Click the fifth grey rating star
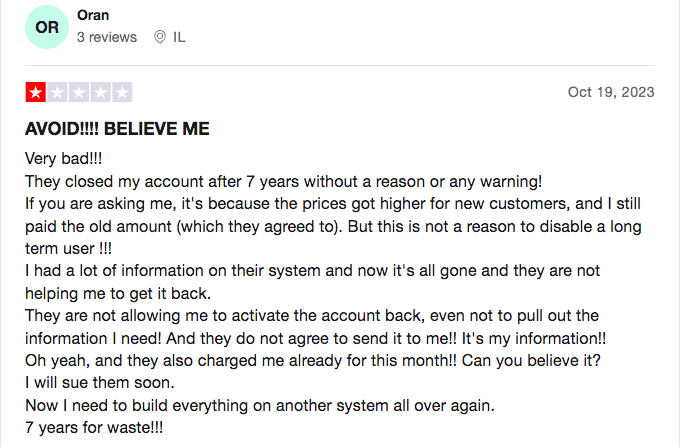The width and height of the screenshot is (680, 447). point(122,93)
